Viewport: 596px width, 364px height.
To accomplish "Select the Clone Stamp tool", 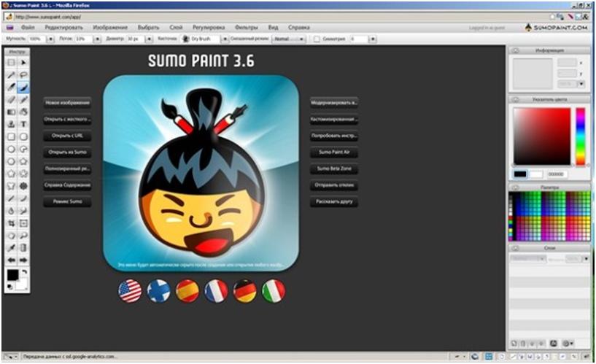I will 12,124.
